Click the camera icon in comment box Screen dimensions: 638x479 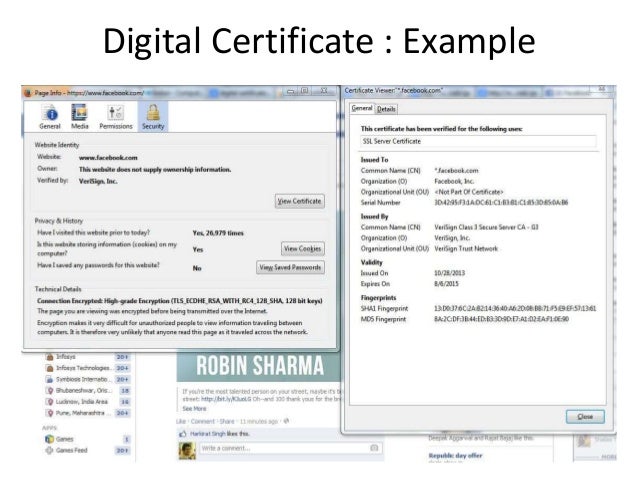(x=374, y=448)
